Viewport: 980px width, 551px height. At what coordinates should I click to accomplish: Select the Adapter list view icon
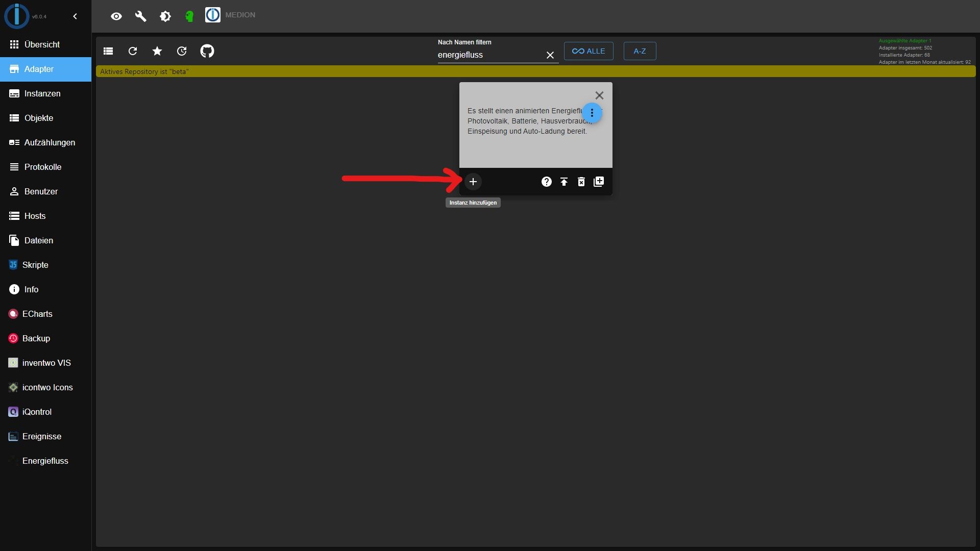pos(108,51)
